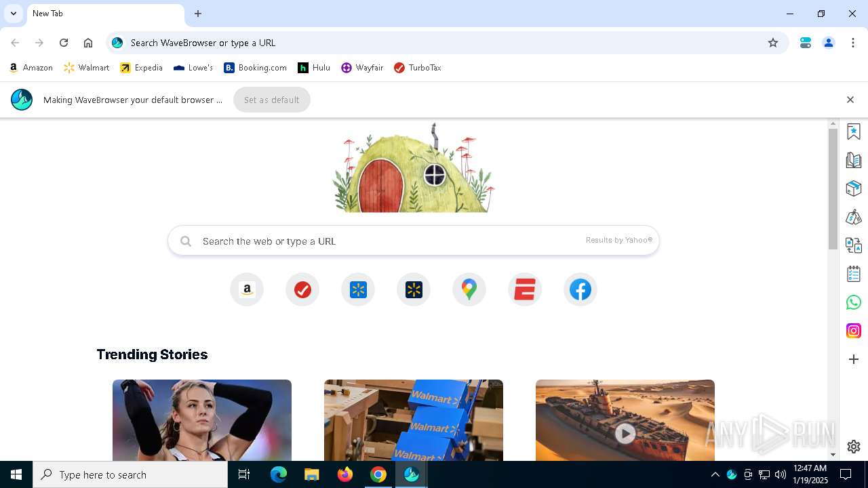Open the sidebar package box icon
868x488 pixels.
(854, 188)
